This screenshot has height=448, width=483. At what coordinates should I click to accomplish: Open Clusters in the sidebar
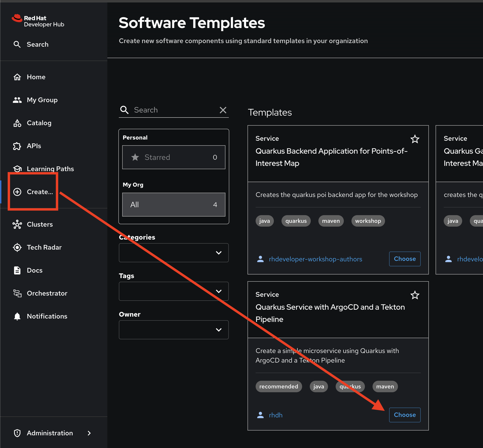pyautogui.click(x=40, y=224)
